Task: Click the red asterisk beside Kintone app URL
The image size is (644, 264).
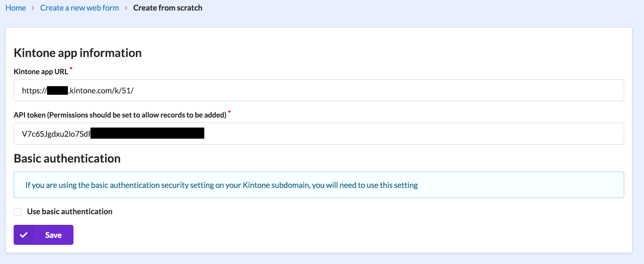Action: tap(71, 68)
